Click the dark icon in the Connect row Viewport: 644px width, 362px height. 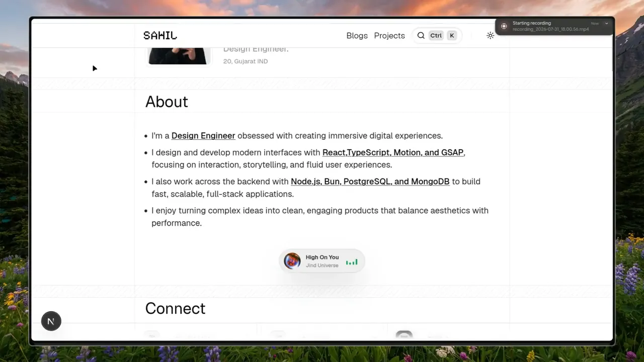[x=404, y=335]
